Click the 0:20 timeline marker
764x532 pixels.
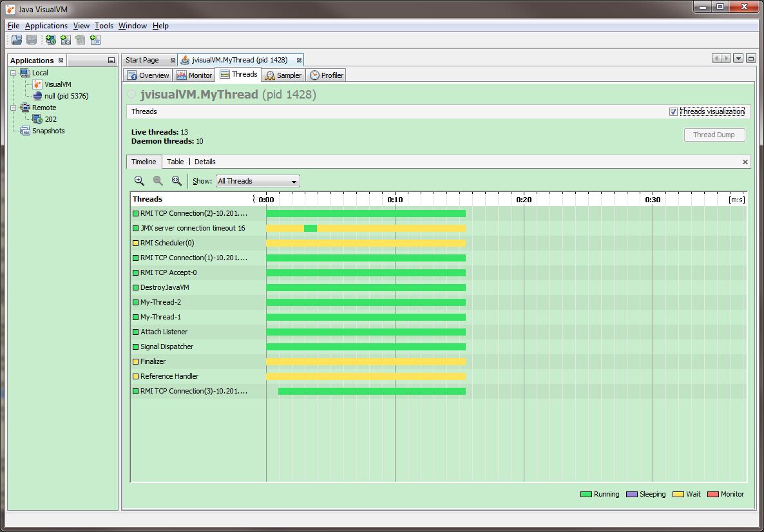(x=524, y=199)
